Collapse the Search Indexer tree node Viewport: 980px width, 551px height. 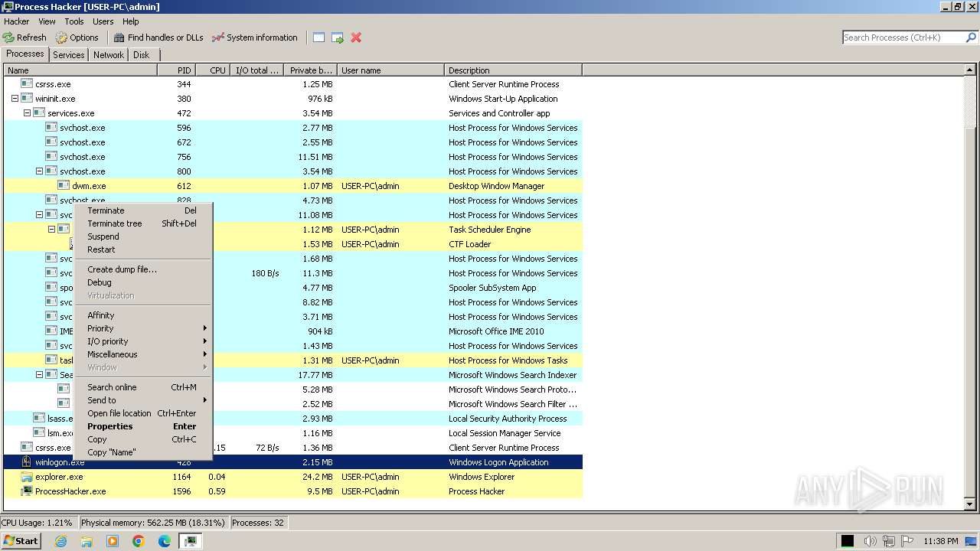39,375
